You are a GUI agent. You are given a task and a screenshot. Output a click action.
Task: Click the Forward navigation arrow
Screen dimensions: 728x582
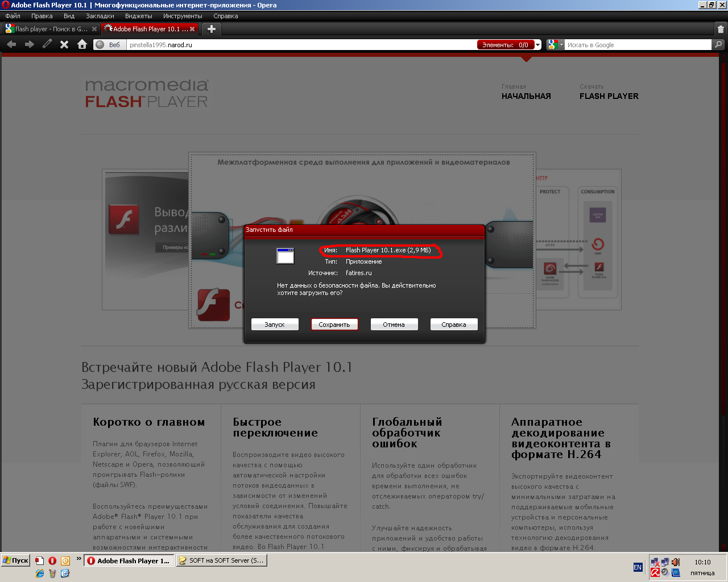(29, 44)
